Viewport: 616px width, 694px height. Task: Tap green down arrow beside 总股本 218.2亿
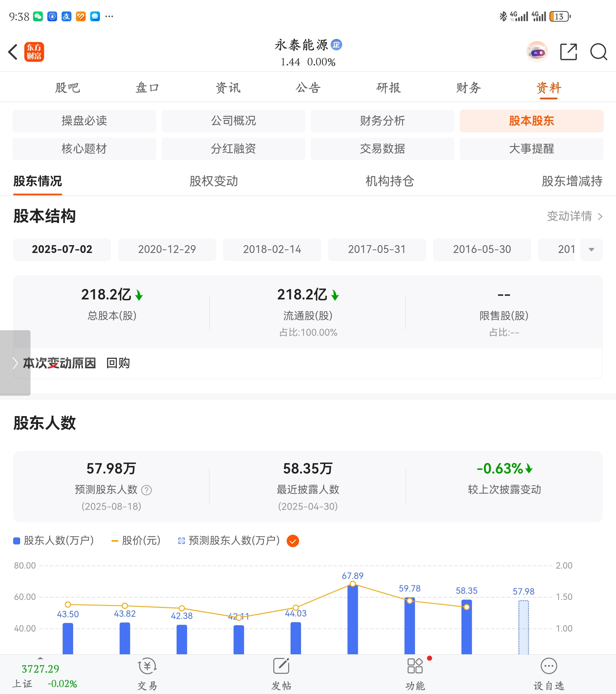point(139,295)
